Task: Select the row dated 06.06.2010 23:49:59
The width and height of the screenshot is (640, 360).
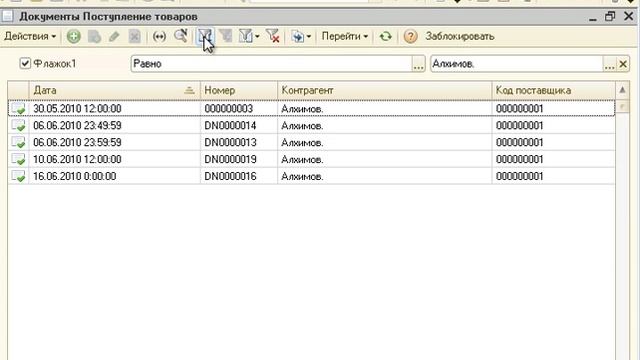Action: [311, 125]
